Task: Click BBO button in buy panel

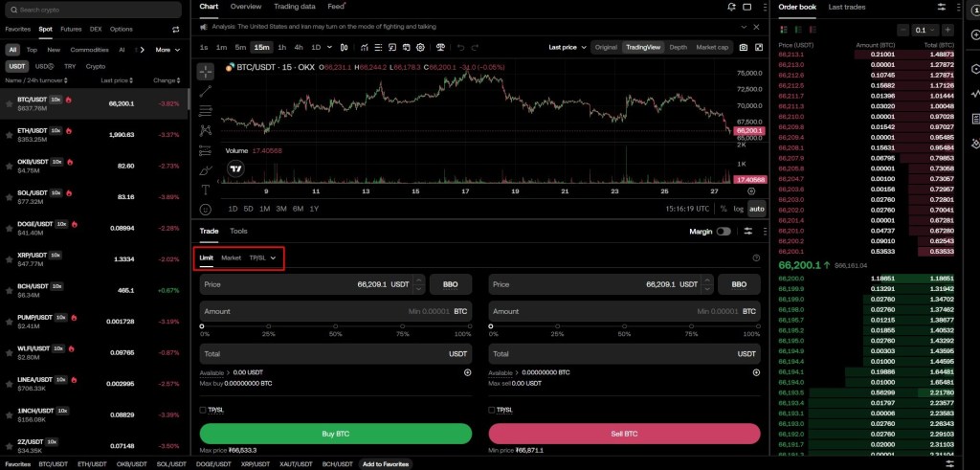Action: 450,284
